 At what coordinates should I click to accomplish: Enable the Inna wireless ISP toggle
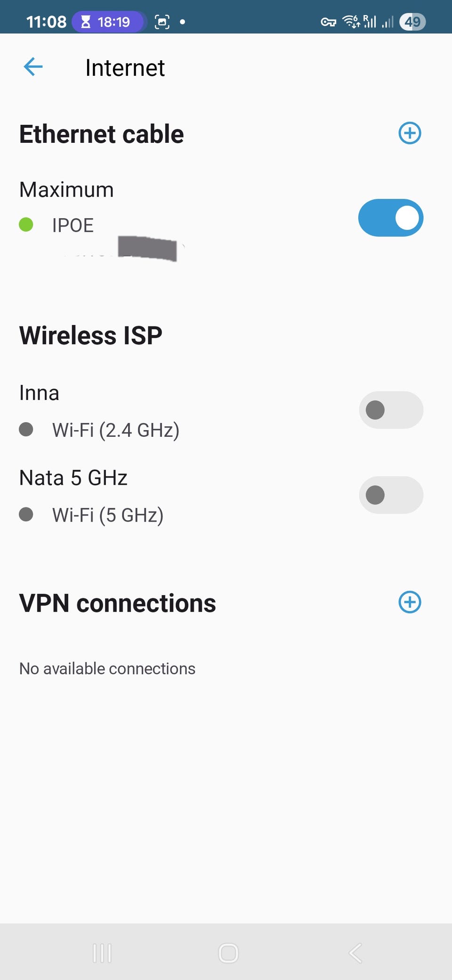(x=391, y=410)
